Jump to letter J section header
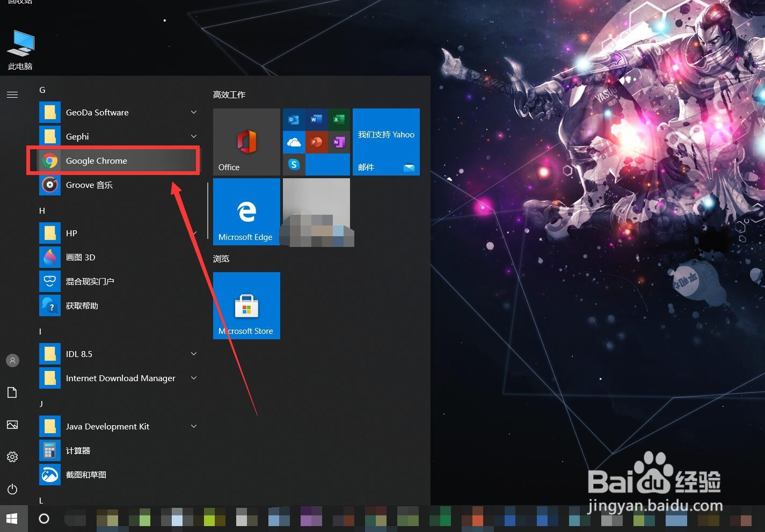 click(41, 404)
